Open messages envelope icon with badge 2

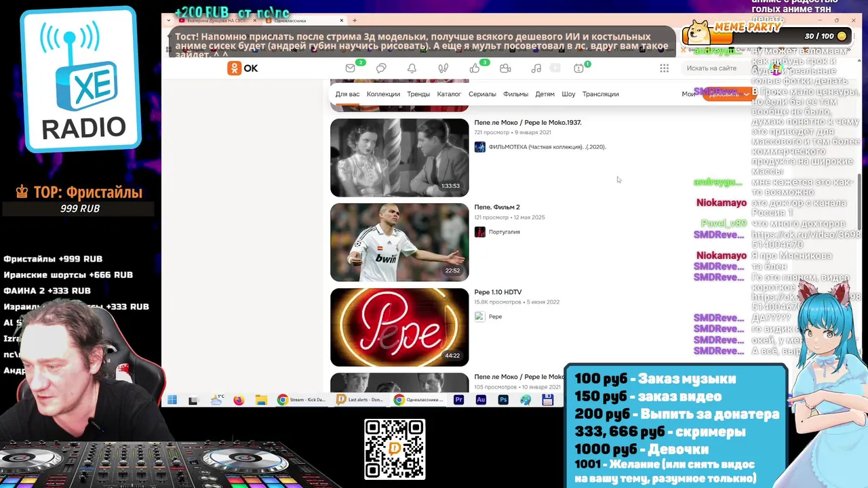(351, 68)
